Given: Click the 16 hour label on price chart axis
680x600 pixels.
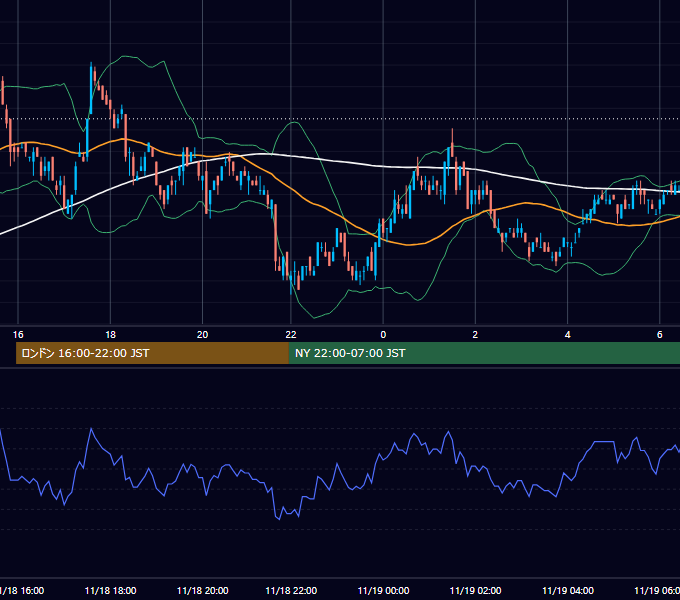Looking at the screenshot, I should click(18, 335).
